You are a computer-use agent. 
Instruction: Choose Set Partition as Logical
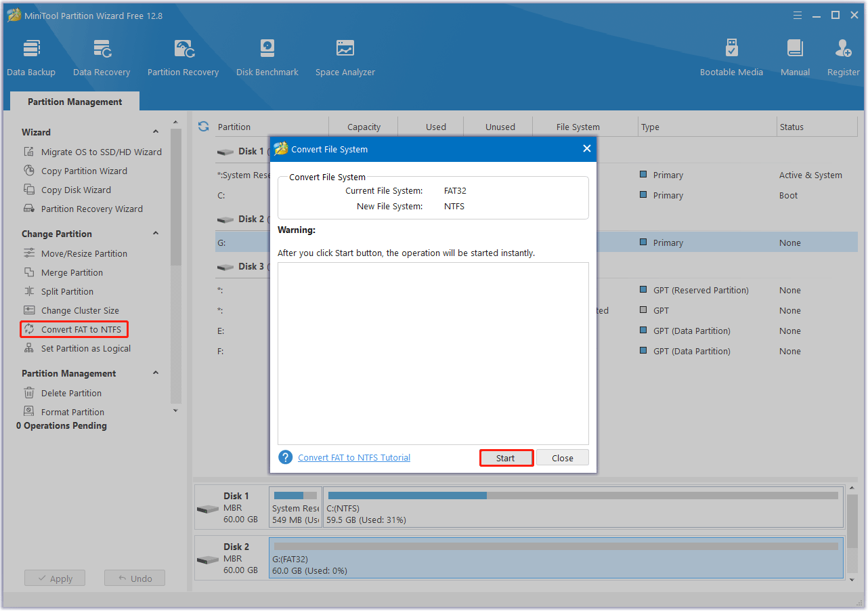pyautogui.click(x=77, y=348)
